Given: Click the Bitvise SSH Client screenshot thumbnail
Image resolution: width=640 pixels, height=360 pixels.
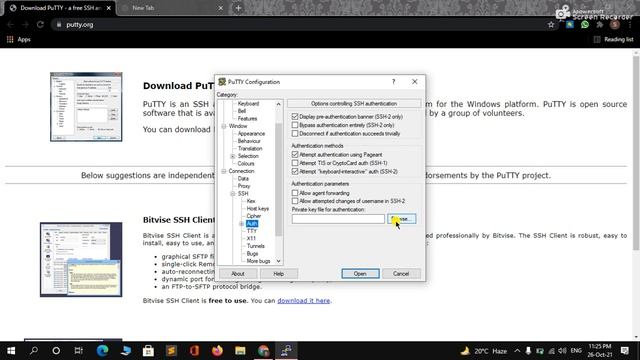Looking at the screenshot, I should tap(81, 259).
